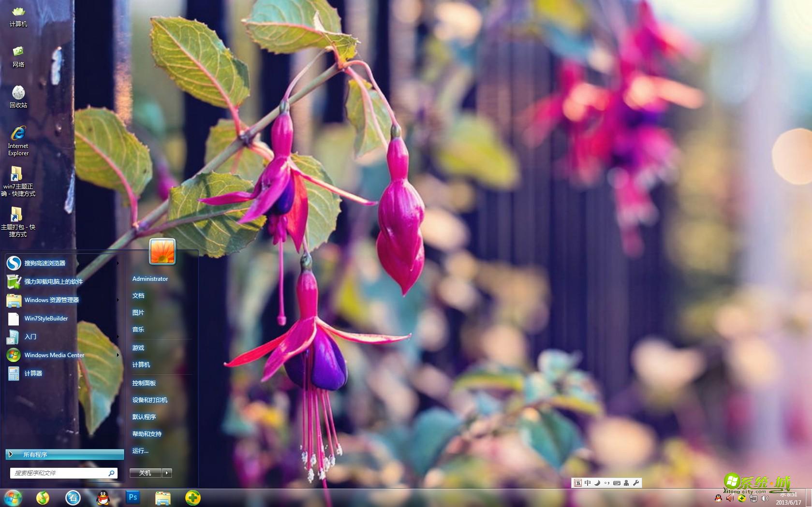Expand shutdown options arrow beside 关机
This screenshot has width=812, height=507.
pos(167,473)
